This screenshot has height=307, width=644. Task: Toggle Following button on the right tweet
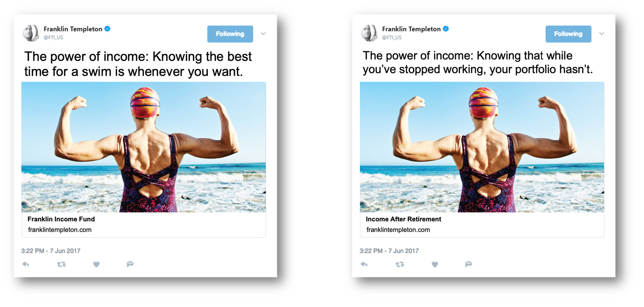click(568, 34)
